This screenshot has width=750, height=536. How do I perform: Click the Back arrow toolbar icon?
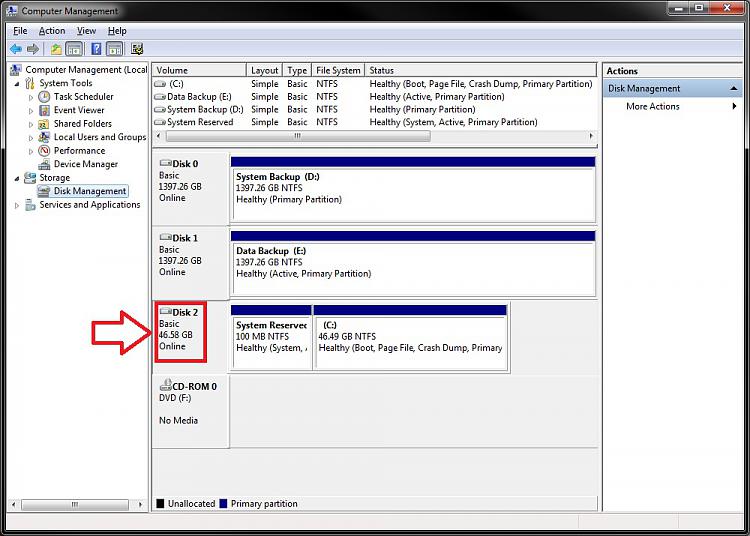[x=16, y=49]
